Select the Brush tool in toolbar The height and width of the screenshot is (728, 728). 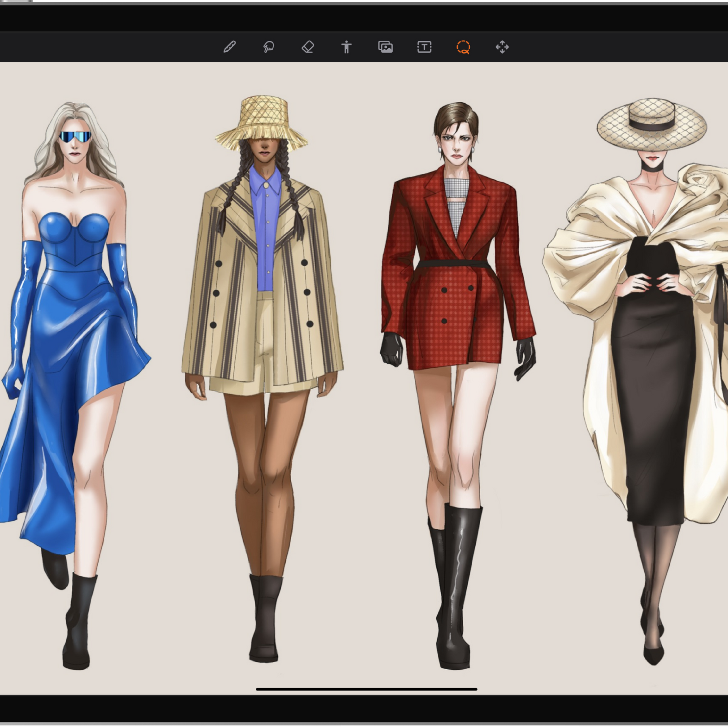point(230,47)
